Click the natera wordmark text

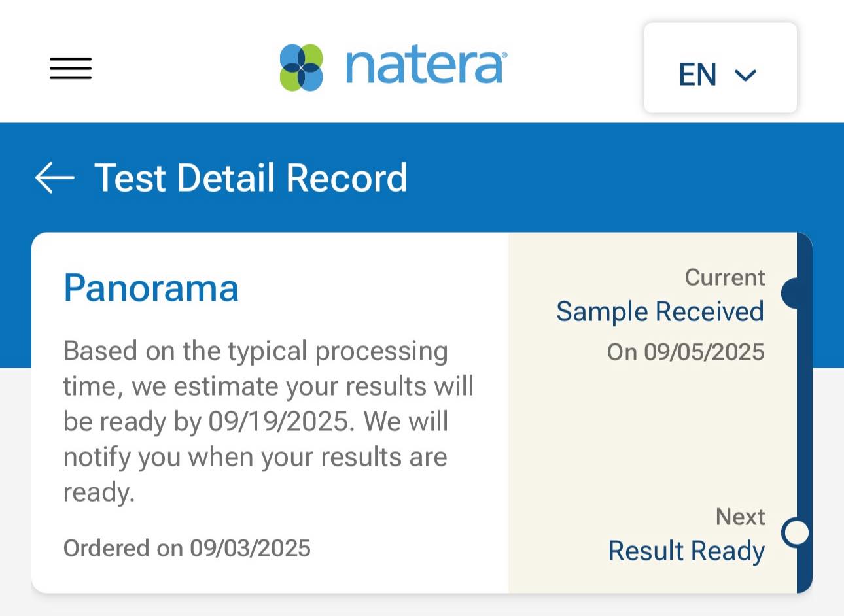point(426,67)
